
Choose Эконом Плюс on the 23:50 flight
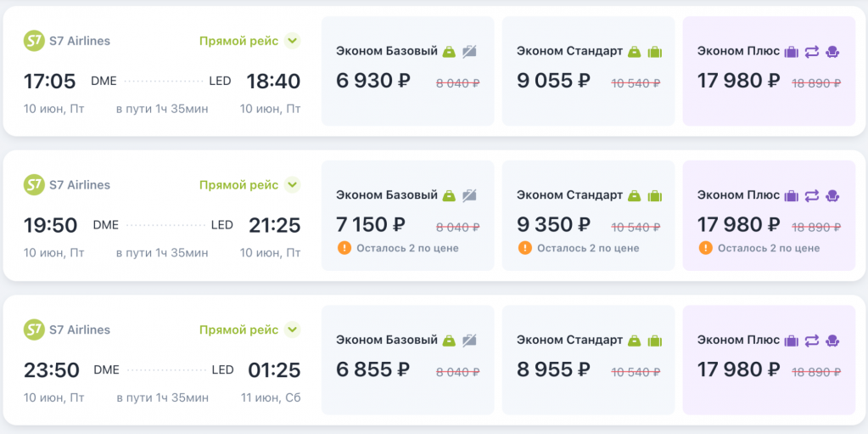point(769,360)
